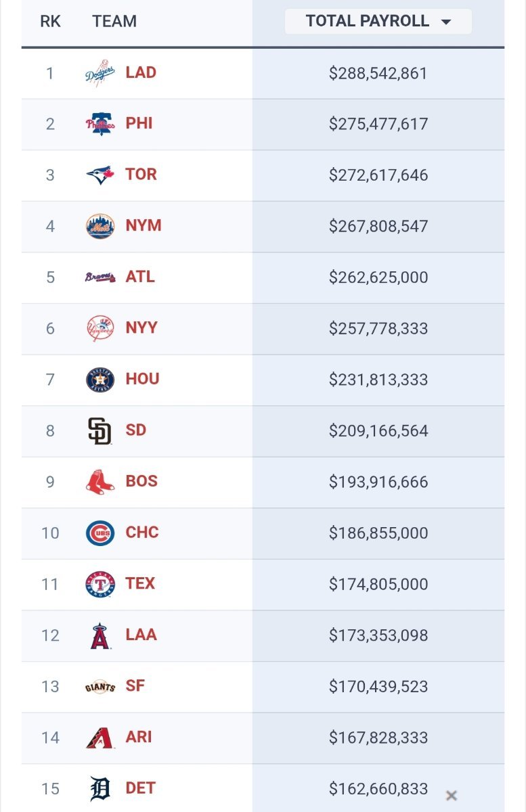526x812 pixels.
Task: Click the Blue Jays logo icon
Action: [x=100, y=175]
